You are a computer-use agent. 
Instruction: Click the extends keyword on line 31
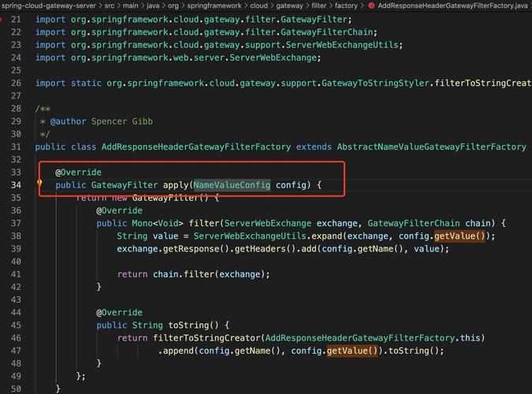(314, 147)
